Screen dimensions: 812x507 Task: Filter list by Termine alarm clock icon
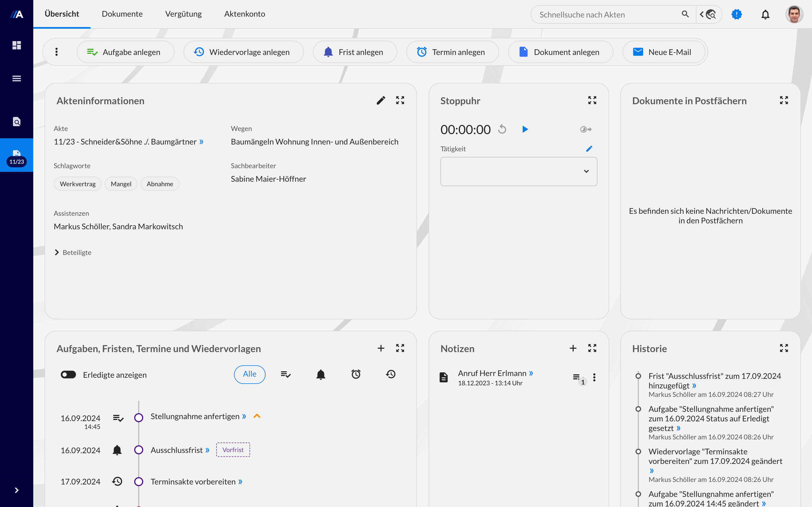(356, 374)
